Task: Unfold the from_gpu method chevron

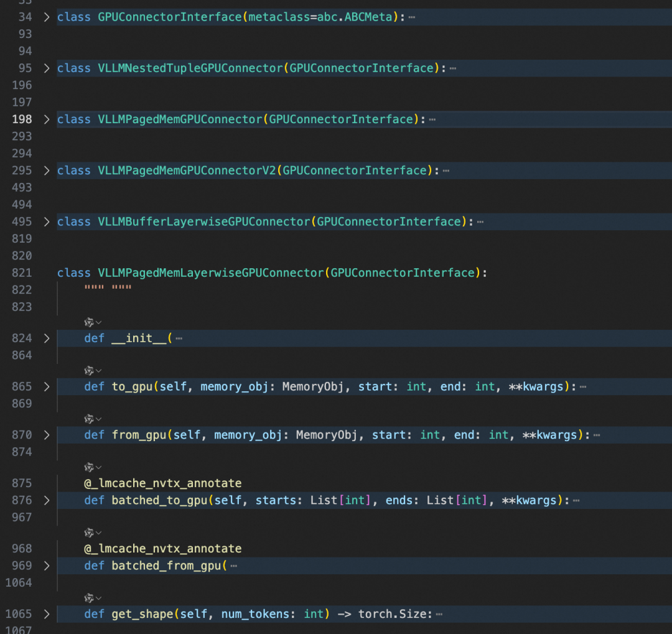Action: pos(47,435)
